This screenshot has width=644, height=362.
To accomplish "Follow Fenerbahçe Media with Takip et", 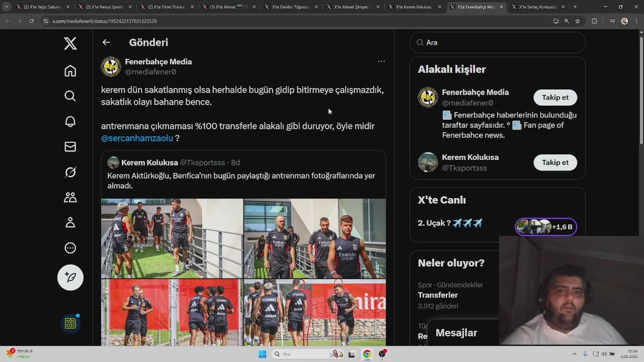I will pyautogui.click(x=555, y=98).
